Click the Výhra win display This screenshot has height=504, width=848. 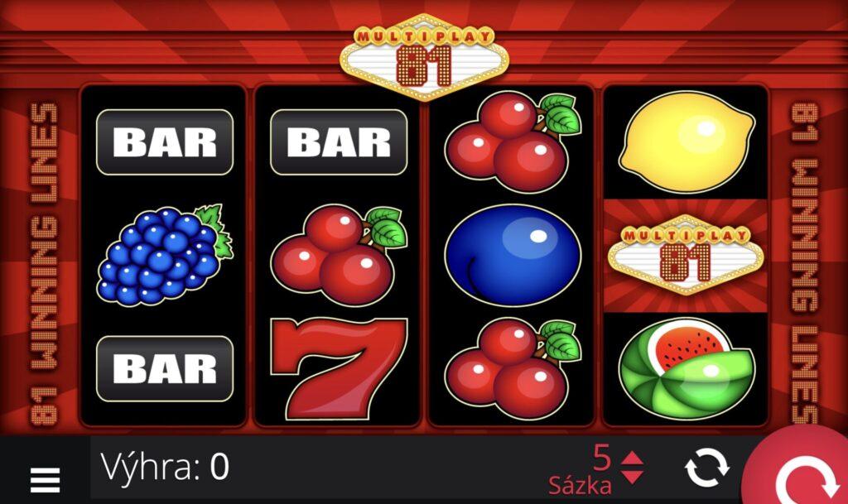(165, 467)
